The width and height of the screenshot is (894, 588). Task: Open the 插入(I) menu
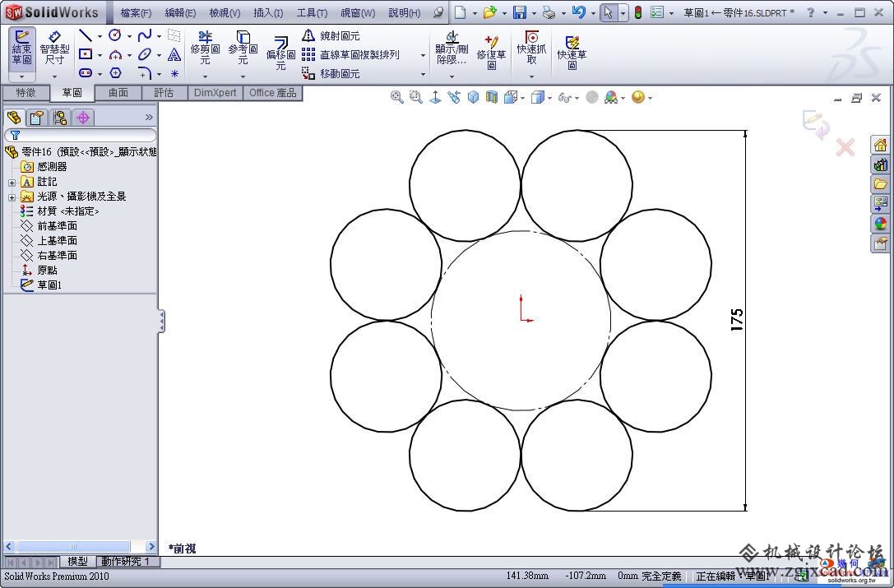pos(269,12)
